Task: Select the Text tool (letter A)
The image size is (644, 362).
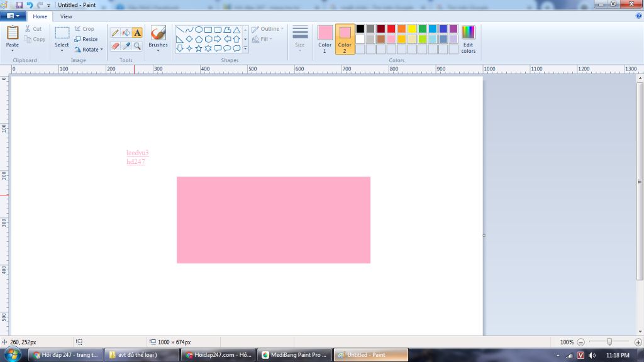Action: click(137, 33)
